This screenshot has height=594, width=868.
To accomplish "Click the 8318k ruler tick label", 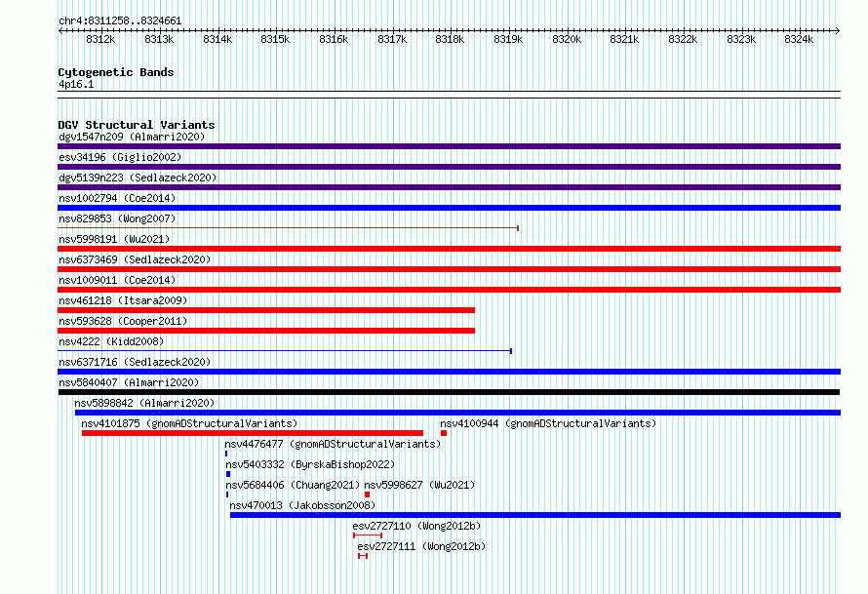I will point(450,40).
